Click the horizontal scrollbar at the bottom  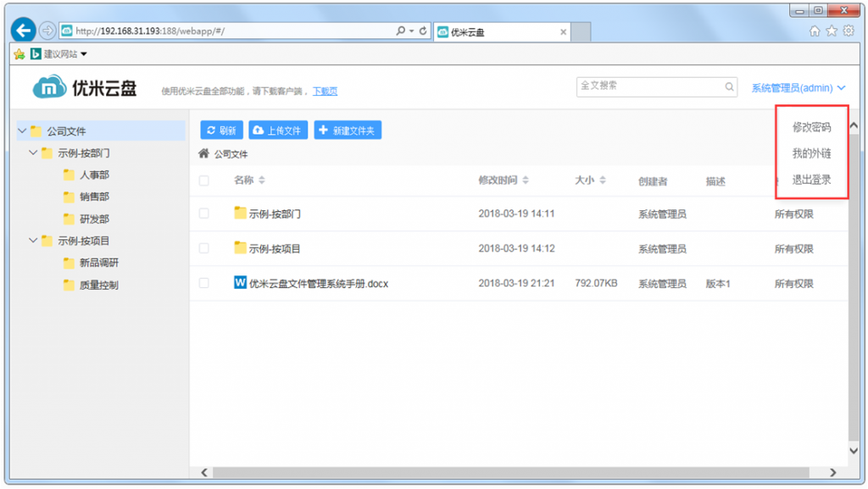[509, 472]
